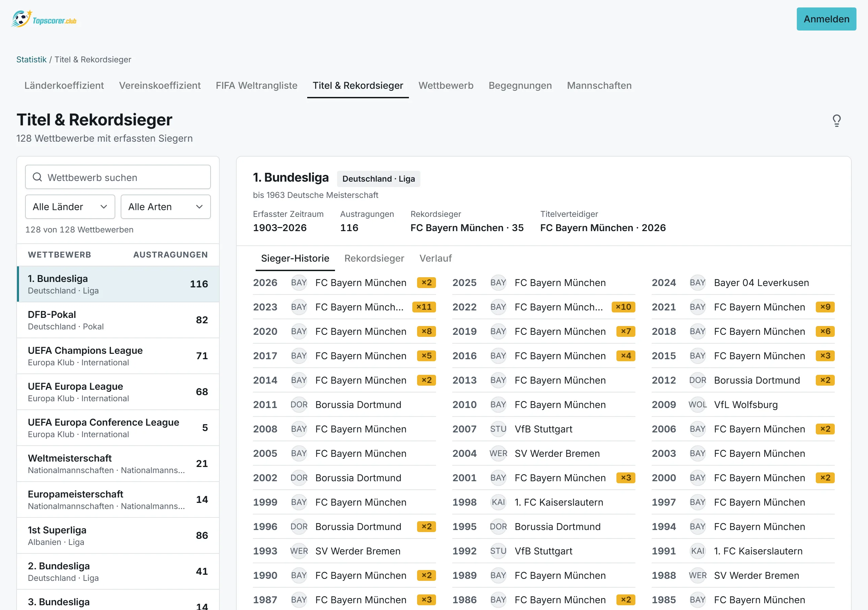
Task: Click the ×4 streak badge for 2016
Action: pos(626,355)
